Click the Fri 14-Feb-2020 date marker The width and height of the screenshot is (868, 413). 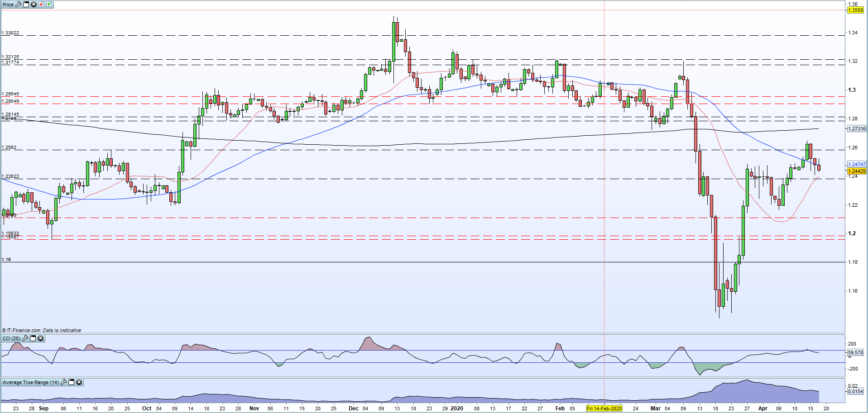tap(604, 408)
